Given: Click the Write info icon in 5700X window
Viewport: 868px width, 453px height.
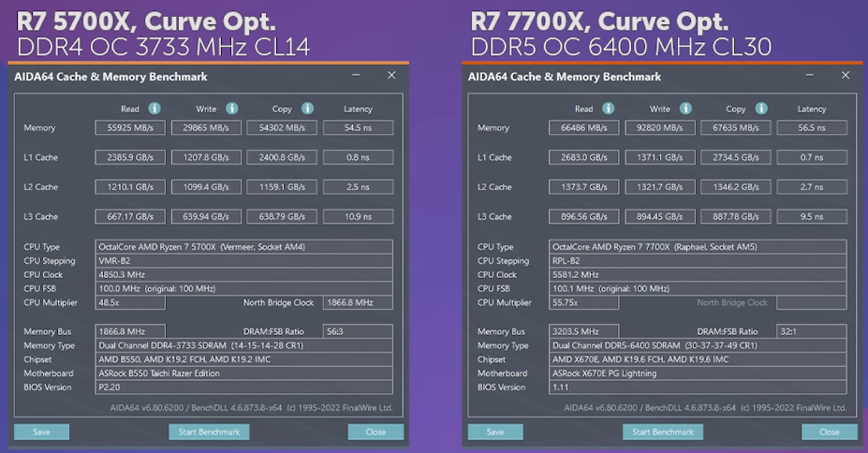Looking at the screenshot, I should 232,109.
